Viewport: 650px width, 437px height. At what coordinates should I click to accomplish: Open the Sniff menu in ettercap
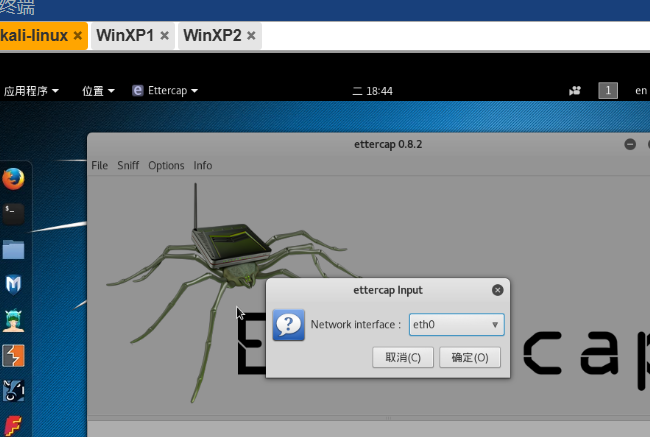(x=128, y=165)
